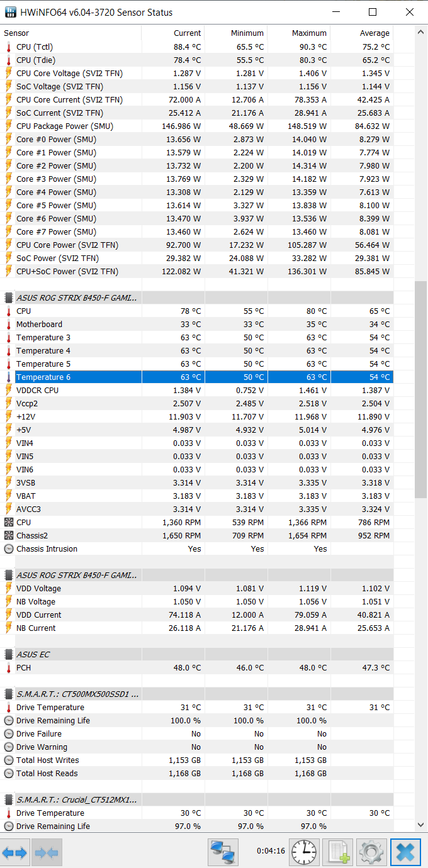Viewport: 428px width, 868px height.
Task: Click lightning icon beside VBAT row
Action: (x=9, y=496)
